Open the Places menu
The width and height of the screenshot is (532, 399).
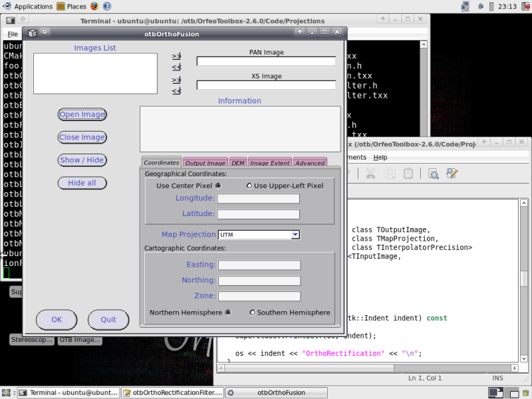(71, 6)
